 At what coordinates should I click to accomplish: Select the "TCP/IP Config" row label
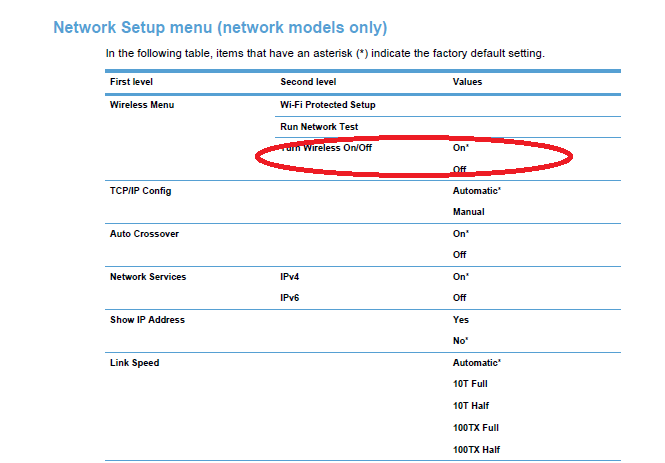(133, 190)
